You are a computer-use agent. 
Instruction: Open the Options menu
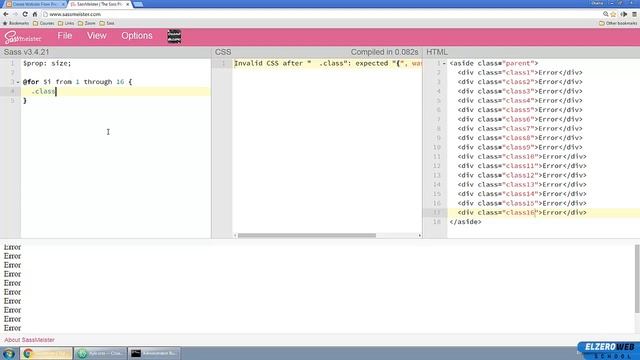[137, 36]
